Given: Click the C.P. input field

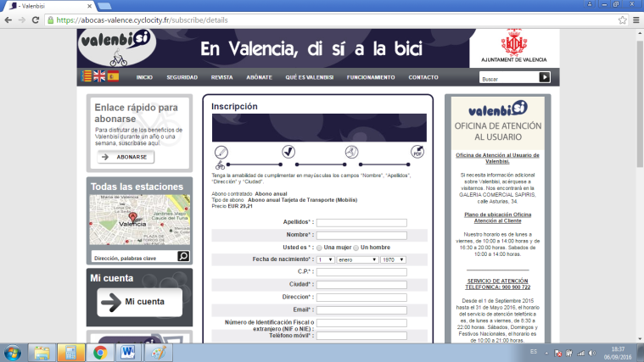Looking at the screenshot, I should click(361, 271).
